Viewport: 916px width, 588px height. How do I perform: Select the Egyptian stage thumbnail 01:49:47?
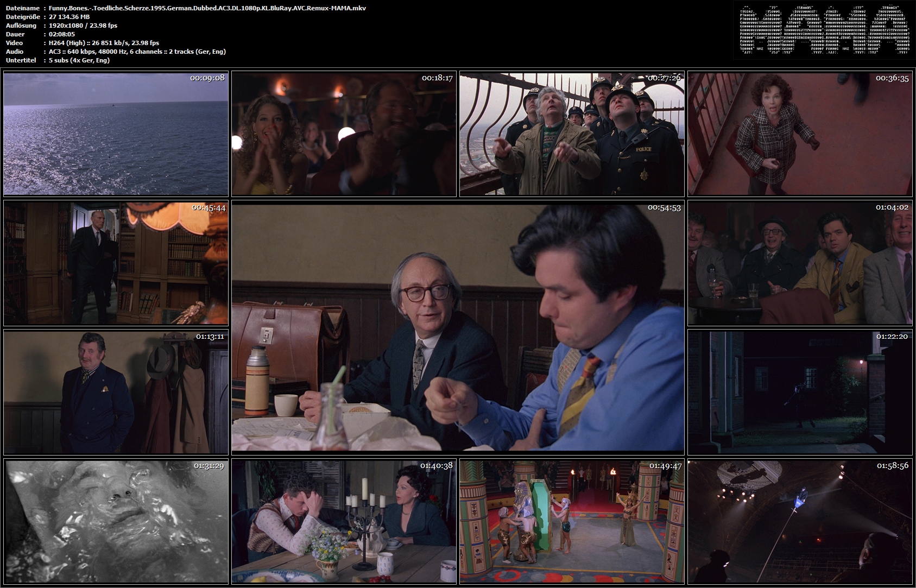572,522
